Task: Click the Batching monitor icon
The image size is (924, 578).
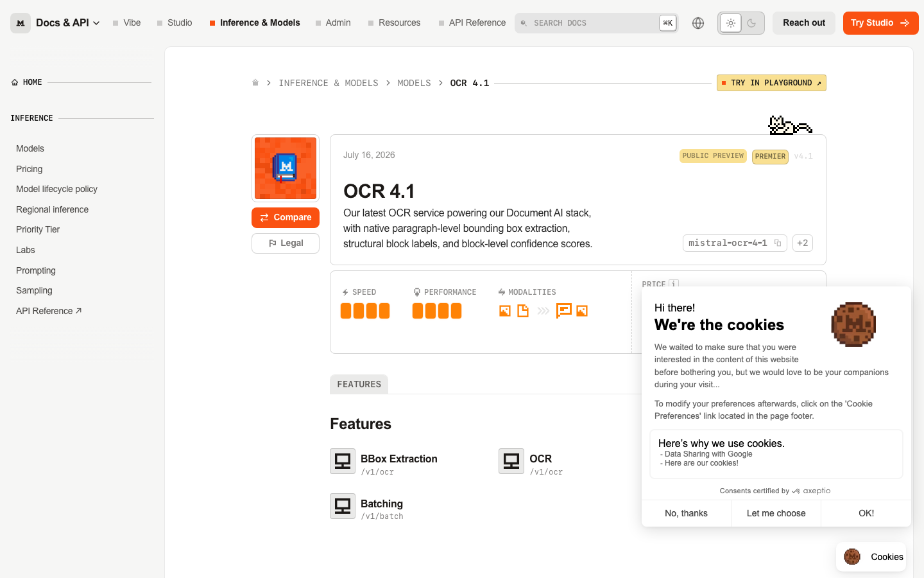Action: pyautogui.click(x=343, y=506)
